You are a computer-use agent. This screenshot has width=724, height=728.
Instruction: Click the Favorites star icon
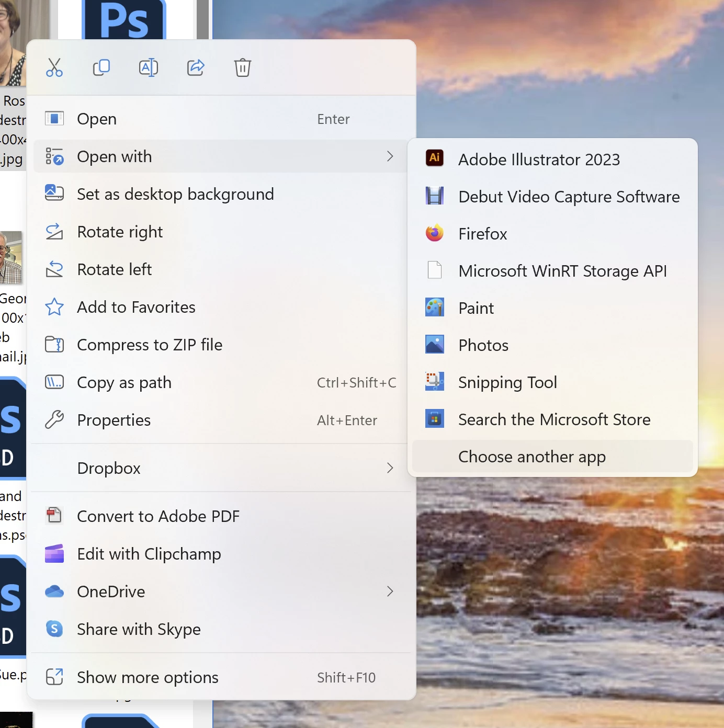click(x=54, y=306)
